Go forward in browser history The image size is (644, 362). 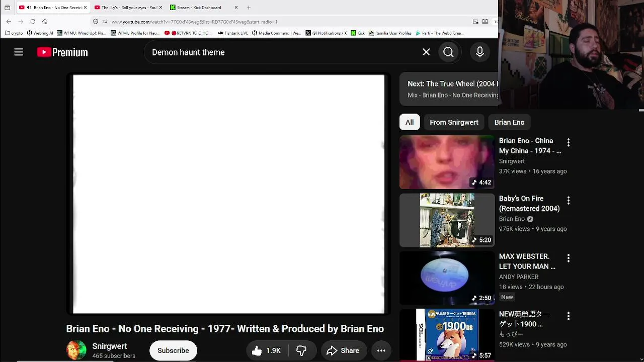click(21, 22)
